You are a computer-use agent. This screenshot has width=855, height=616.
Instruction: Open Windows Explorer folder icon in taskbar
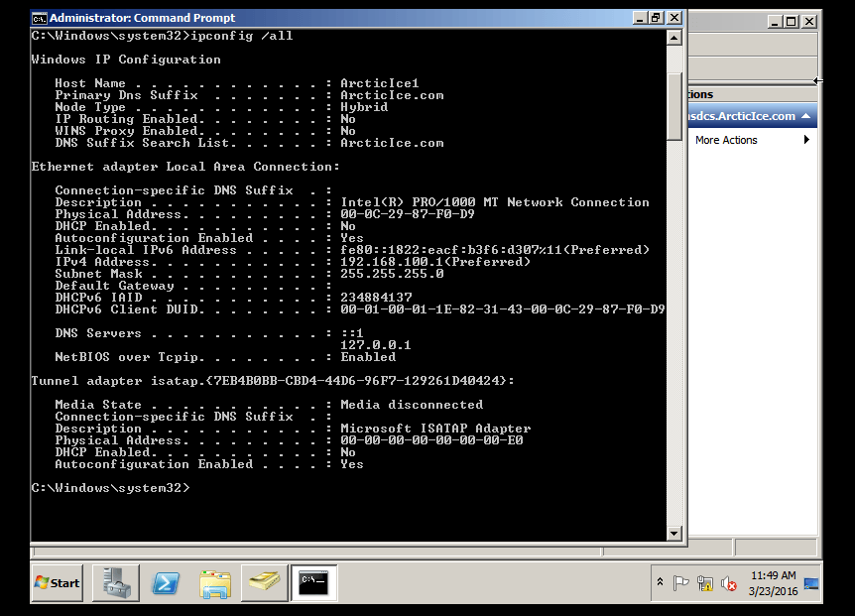[x=214, y=582]
